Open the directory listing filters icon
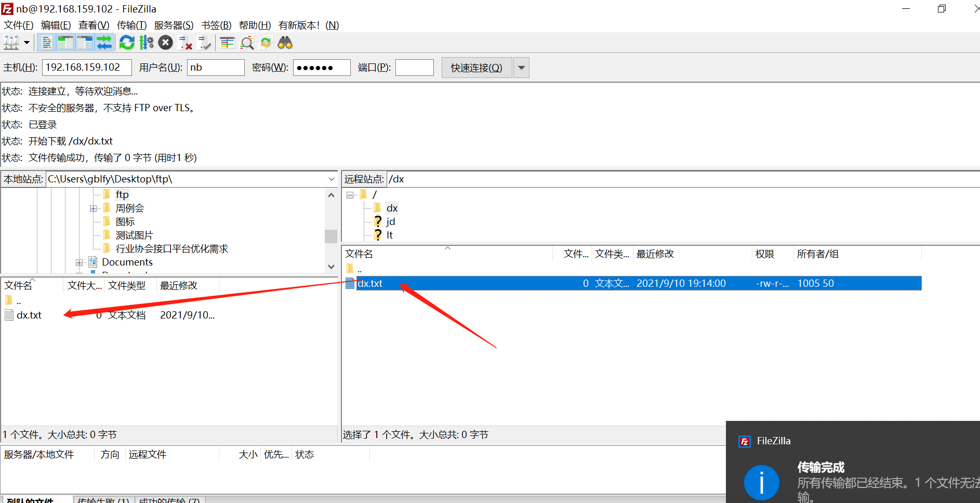Screen dimensions: 980x503 (227, 43)
